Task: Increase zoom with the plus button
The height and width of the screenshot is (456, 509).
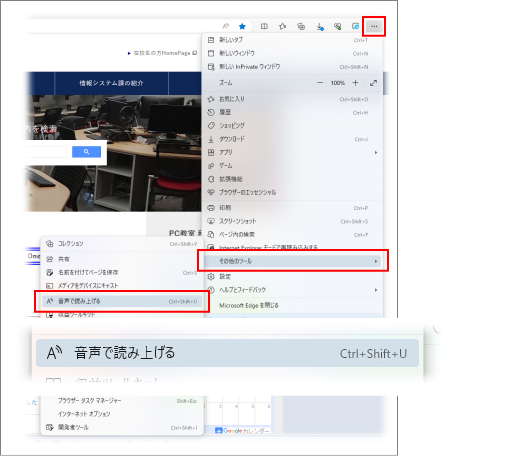Action: point(355,83)
